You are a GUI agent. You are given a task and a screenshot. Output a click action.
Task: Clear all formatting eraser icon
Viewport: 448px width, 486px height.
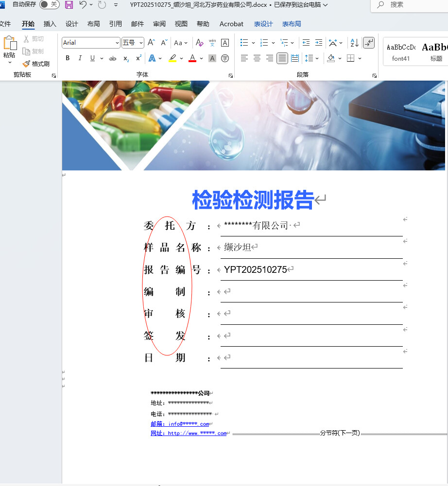(200, 42)
